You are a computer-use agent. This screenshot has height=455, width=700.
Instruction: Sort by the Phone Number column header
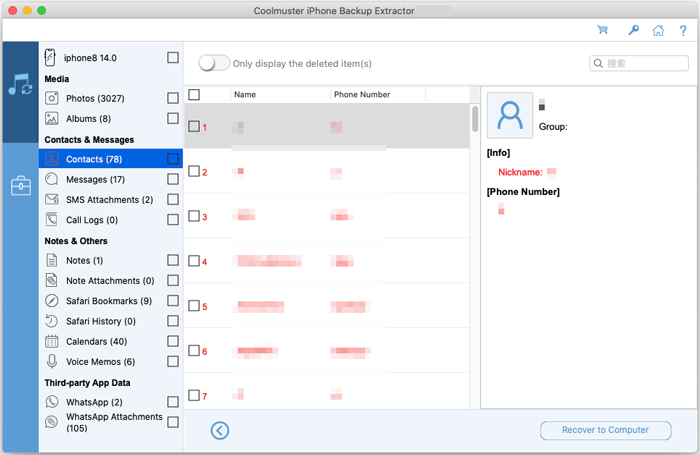pos(378,95)
